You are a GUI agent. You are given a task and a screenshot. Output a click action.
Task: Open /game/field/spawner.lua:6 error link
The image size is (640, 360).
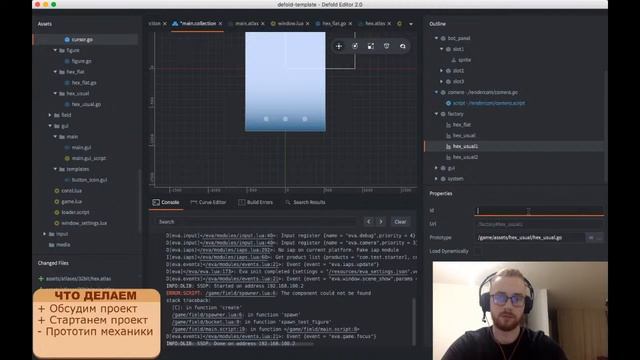coord(241,293)
